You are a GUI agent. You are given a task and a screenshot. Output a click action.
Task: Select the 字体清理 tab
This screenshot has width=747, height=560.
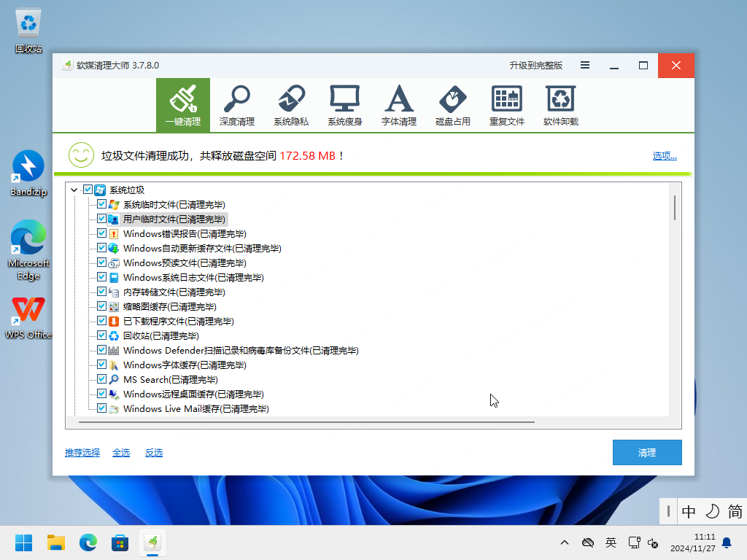point(399,105)
